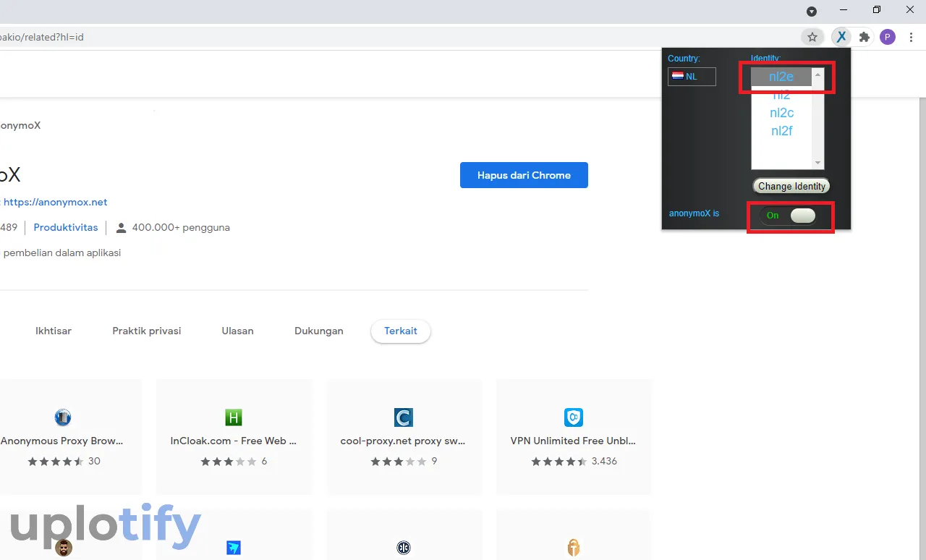Open VPN Unlimited Free Unbl... card title
The height and width of the screenshot is (560, 926).
point(574,441)
